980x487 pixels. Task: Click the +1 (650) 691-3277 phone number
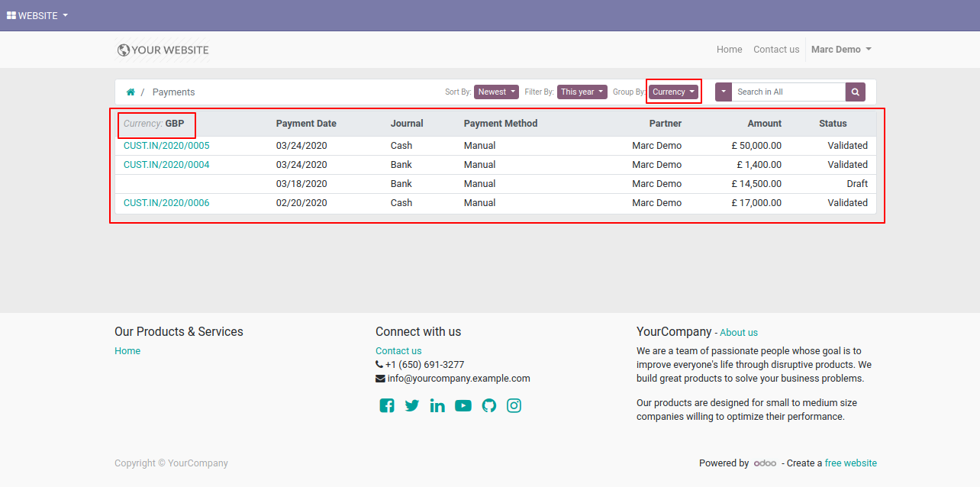[424, 365]
